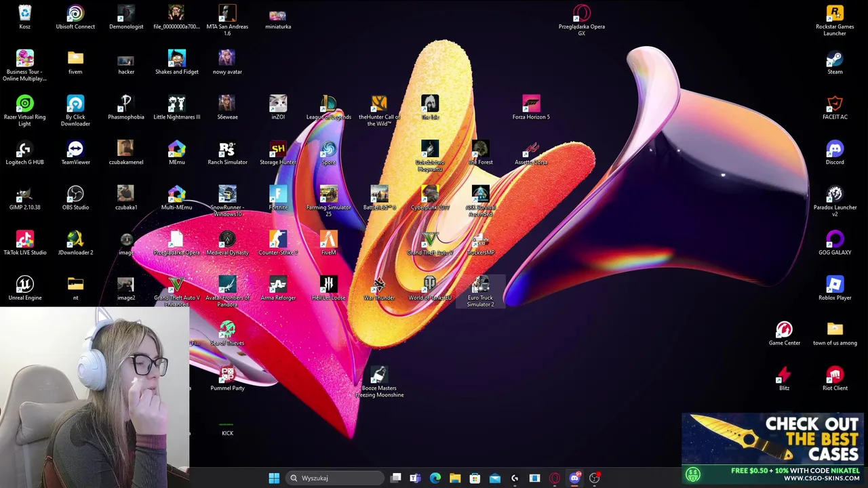Screen dimensions: 868x488
Task: Select the Demonologist game shortcut
Action: pyautogui.click(x=126, y=18)
